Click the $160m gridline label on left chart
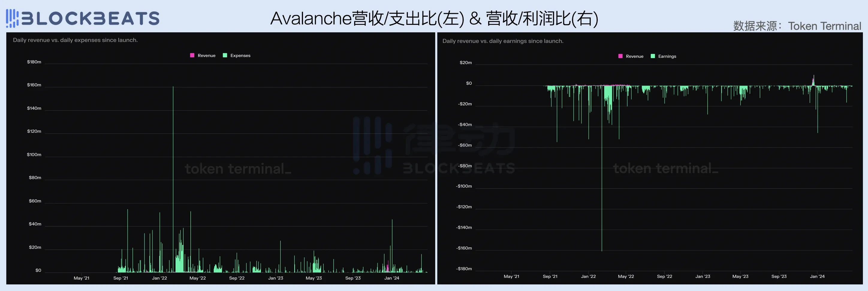868x291 pixels. pos(34,85)
